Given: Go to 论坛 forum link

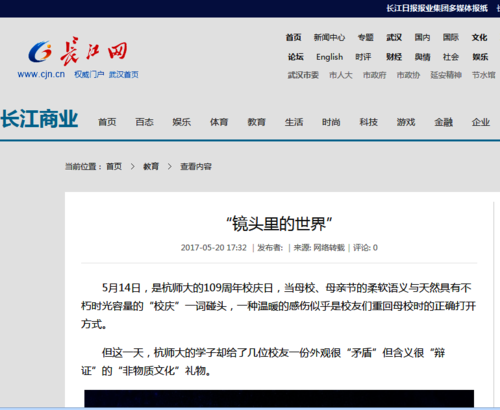Looking at the screenshot, I should point(296,57).
